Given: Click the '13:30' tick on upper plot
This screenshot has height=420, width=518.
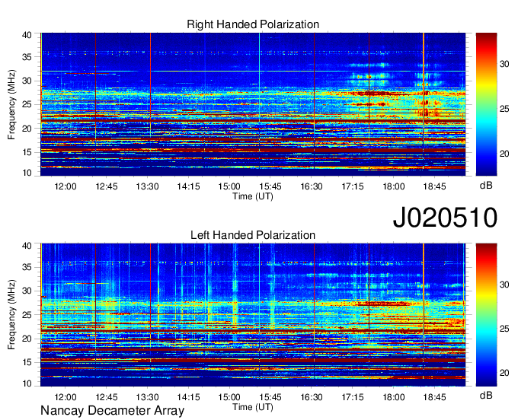Looking at the screenshot, I should (147, 186).
